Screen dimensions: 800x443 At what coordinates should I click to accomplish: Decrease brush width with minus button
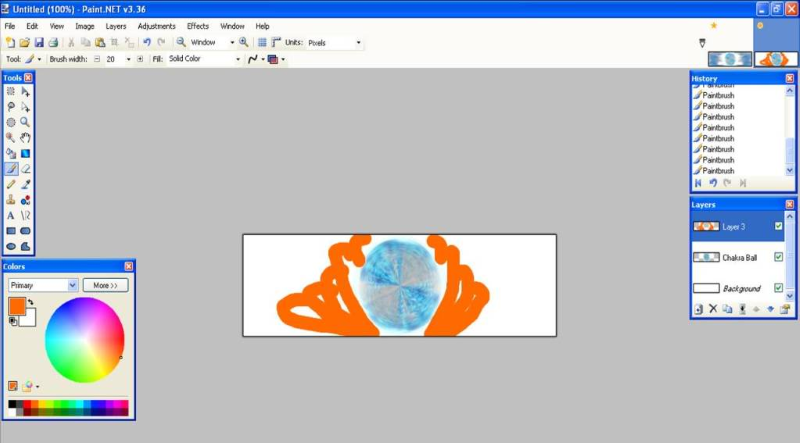pyautogui.click(x=97, y=59)
